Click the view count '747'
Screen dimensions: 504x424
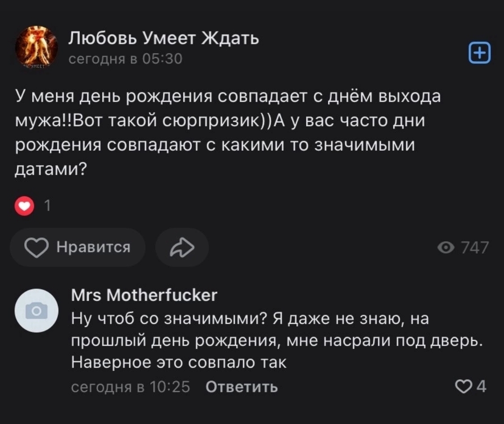(475, 247)
